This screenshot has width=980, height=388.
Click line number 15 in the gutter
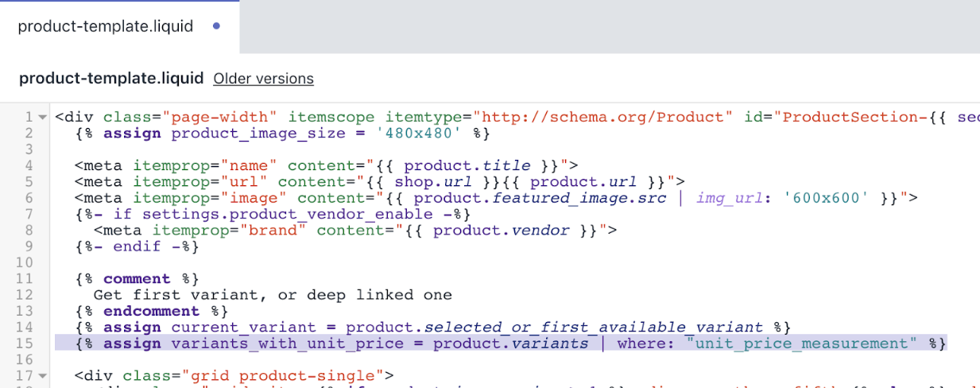click(25, 343)
